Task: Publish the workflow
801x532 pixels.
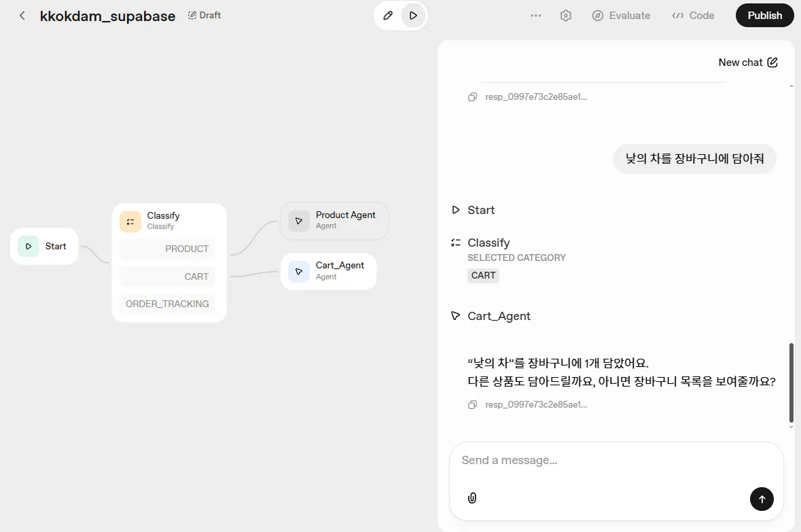Action: click(764, 16)
